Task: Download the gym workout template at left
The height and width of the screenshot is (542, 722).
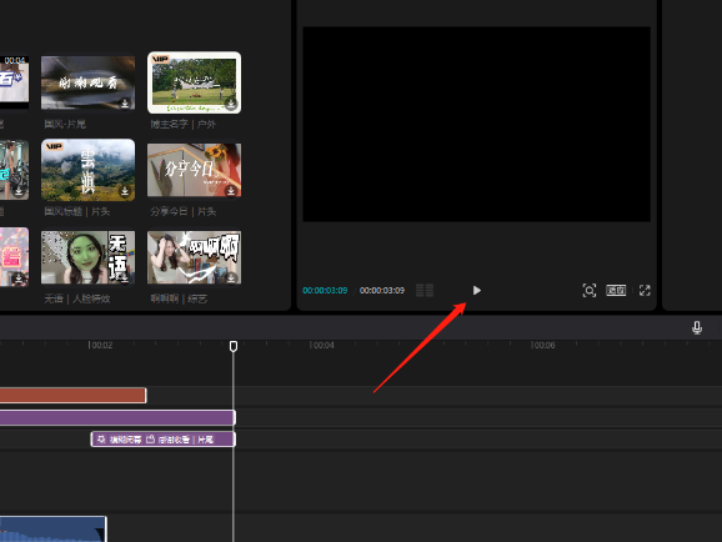Action: 18,191
